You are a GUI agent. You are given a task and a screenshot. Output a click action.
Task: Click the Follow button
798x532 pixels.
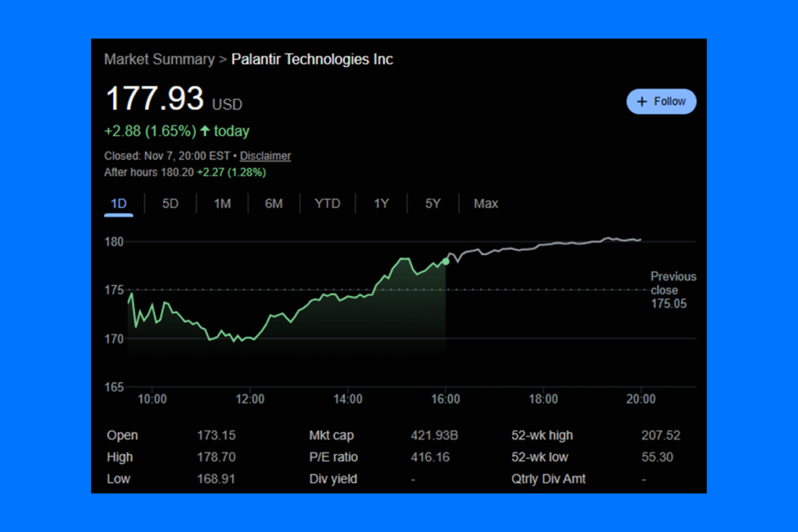(661, 101)
